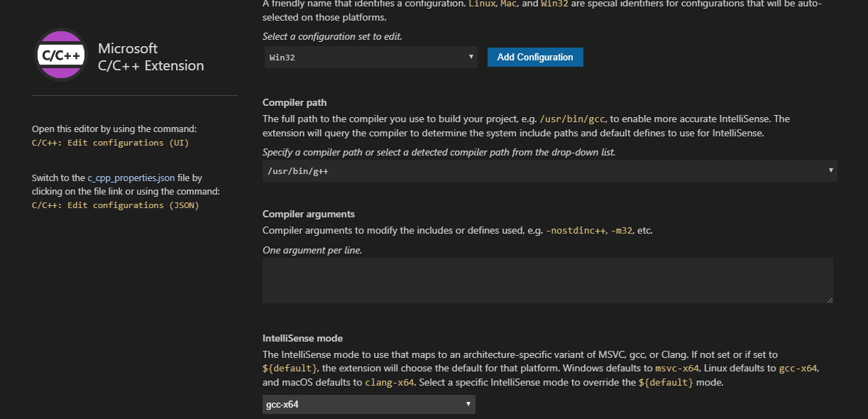Click the -m32 example argument text
Viewport: 868px width, 419px height.
(622, 231)
